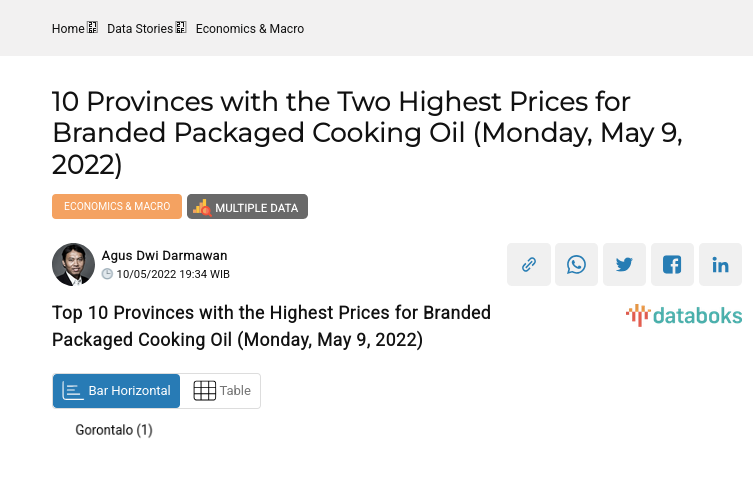Share the article on Facebook
Image resolution: width=753 pixels, height=498 pixels.
pyautogui.click(x=673, y=265)
